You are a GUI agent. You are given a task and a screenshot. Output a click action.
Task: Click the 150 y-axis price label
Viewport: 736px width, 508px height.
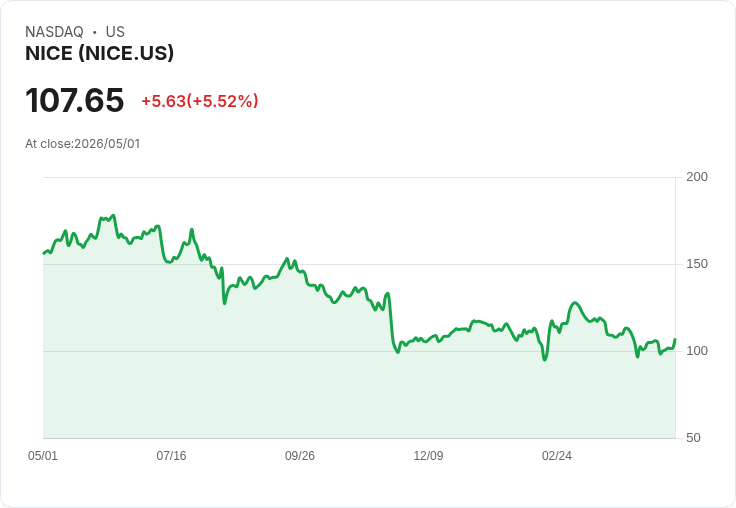(x=697, y=264)
